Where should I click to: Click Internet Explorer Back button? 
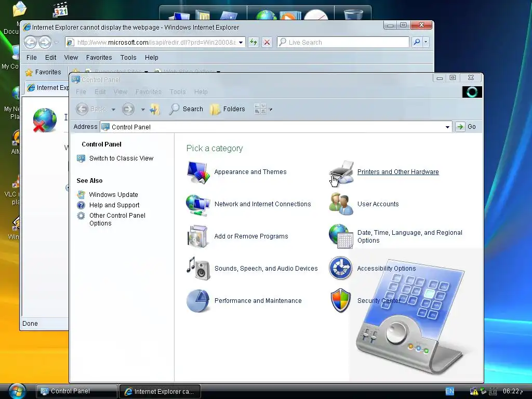pos(31,43)
